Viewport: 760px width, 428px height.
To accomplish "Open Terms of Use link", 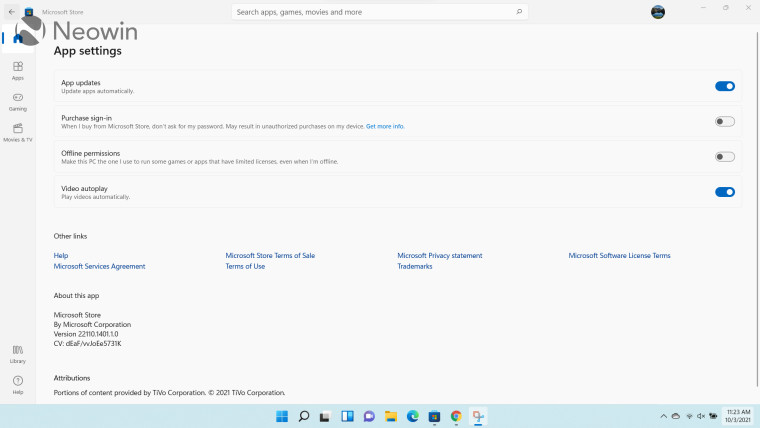I will 245,266.
